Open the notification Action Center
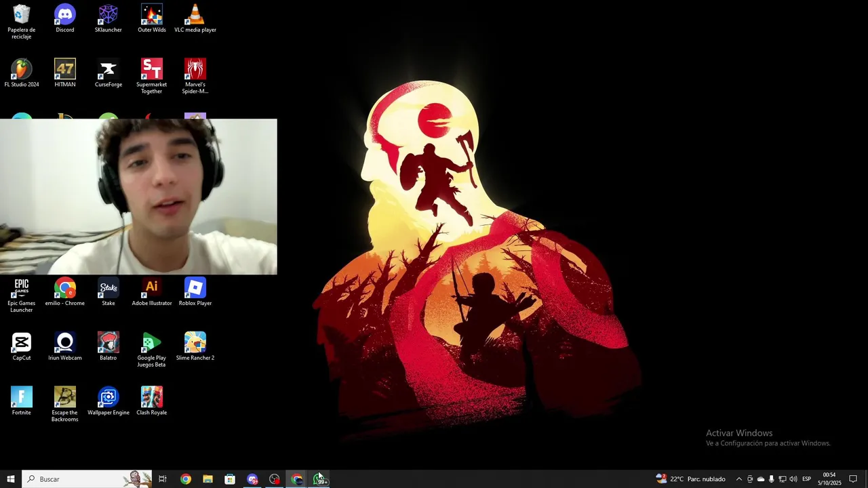 (x=853, y=479)
